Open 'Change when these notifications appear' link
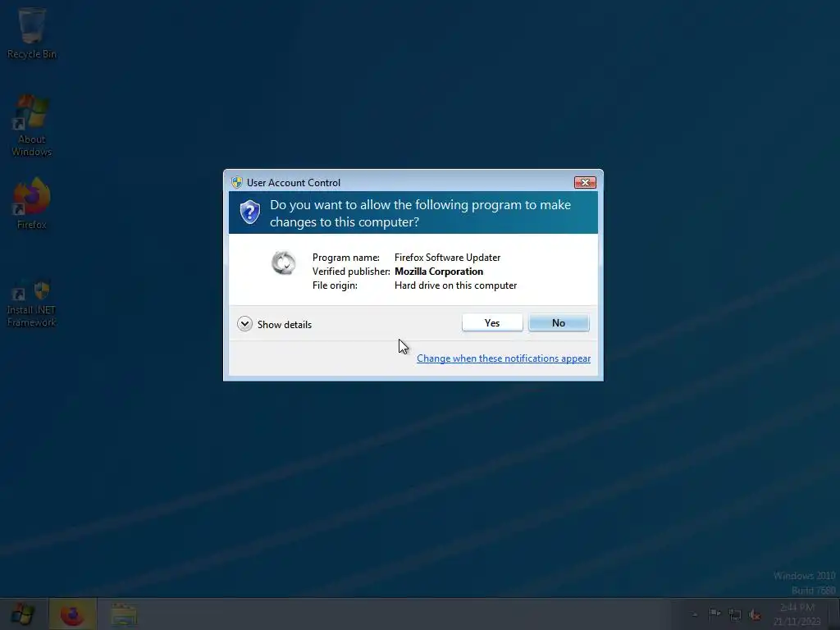Screen dimensions: 840x630 (x=504, y=358)
